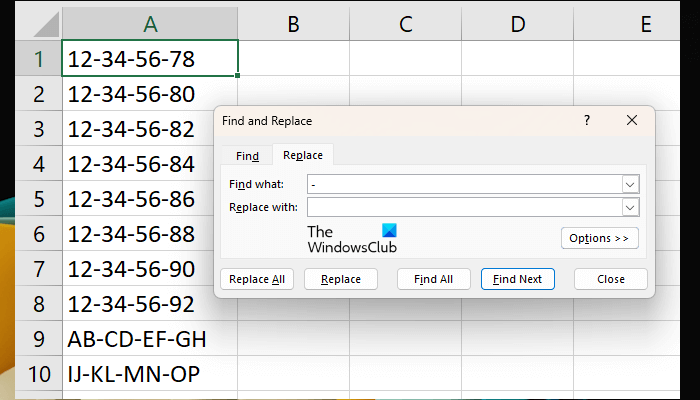Image resolution: width=700 pixels, height=400 pixels.
Task: Click the Replace button
Action: click(x=341, y=279)
